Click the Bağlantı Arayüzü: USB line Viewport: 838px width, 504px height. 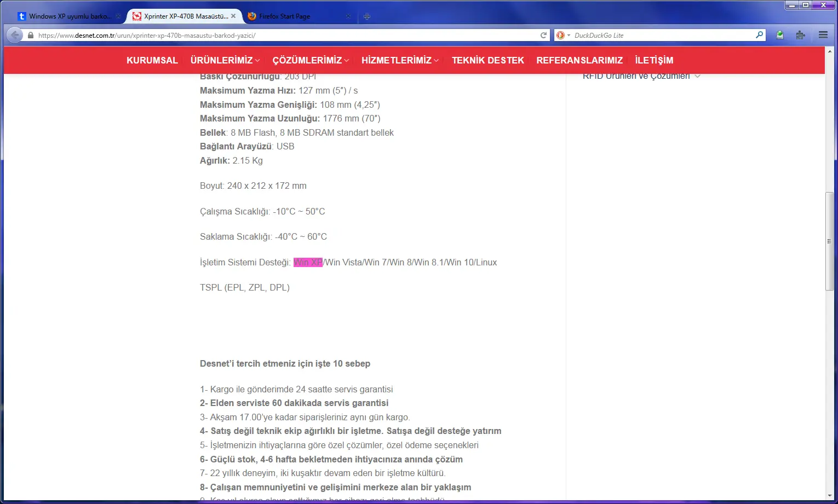247,146
